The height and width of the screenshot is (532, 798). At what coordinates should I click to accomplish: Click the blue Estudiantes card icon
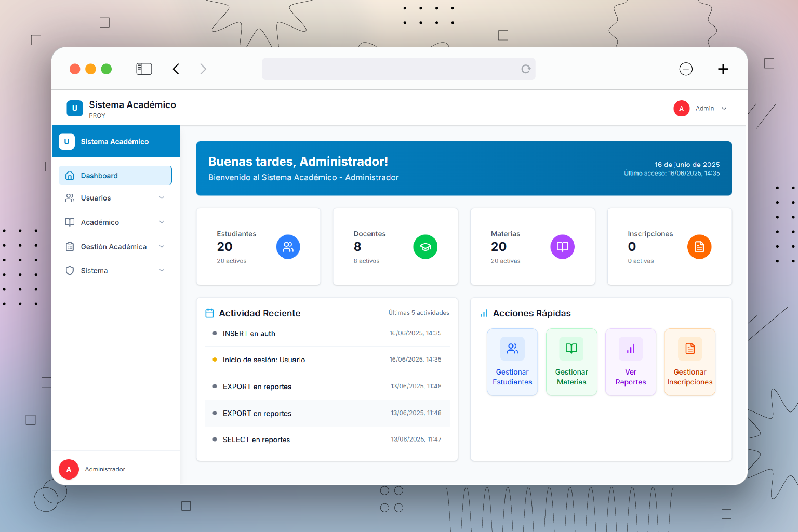288,247
